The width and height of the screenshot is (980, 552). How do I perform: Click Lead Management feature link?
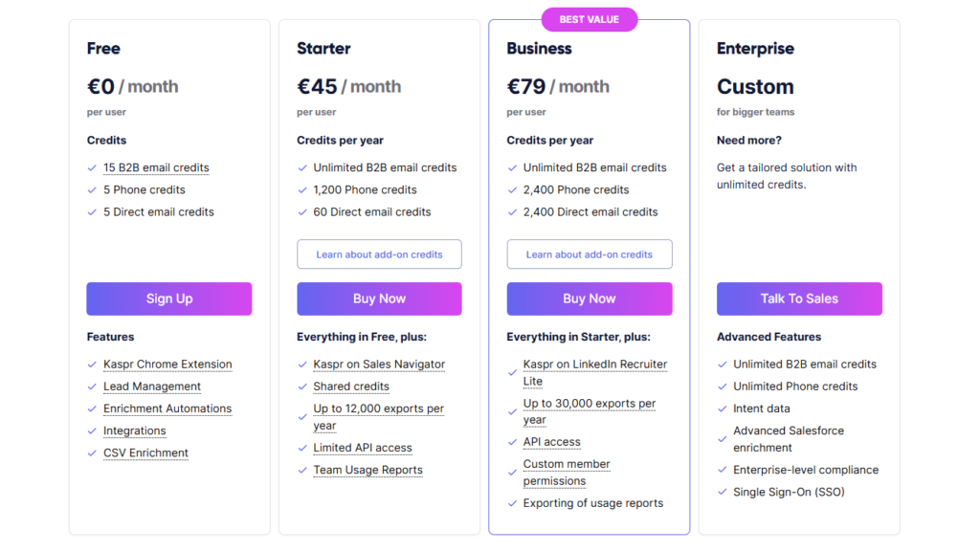(152, 386)
